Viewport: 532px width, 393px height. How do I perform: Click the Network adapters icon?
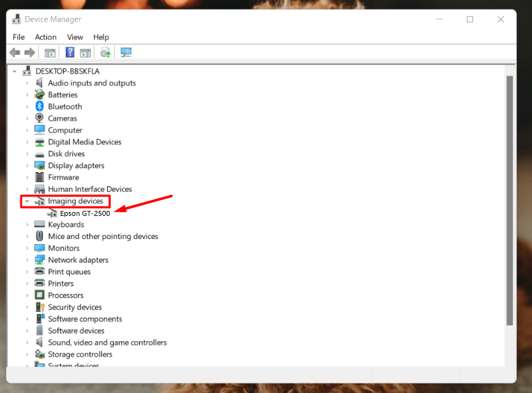click(x=40, y=260)
